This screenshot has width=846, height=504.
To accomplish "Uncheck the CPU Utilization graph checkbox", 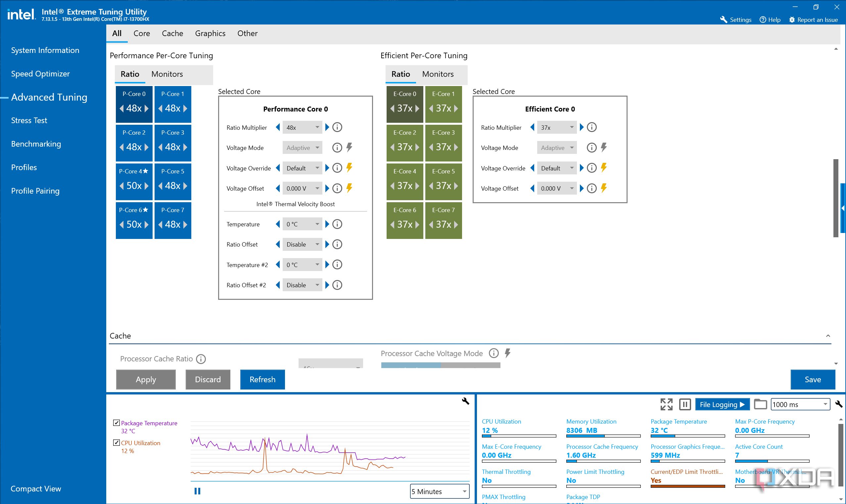I will [x=117, y=442].
